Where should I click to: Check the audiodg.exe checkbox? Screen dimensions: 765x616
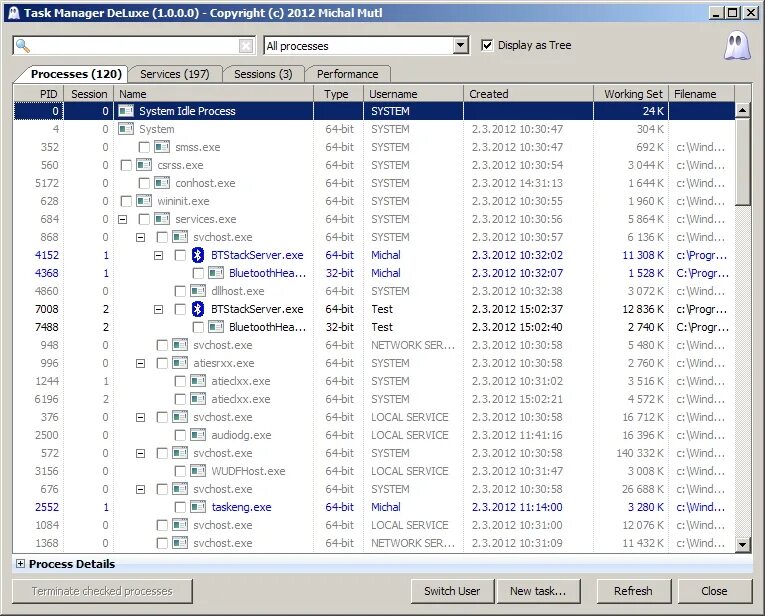coord(180,436)
